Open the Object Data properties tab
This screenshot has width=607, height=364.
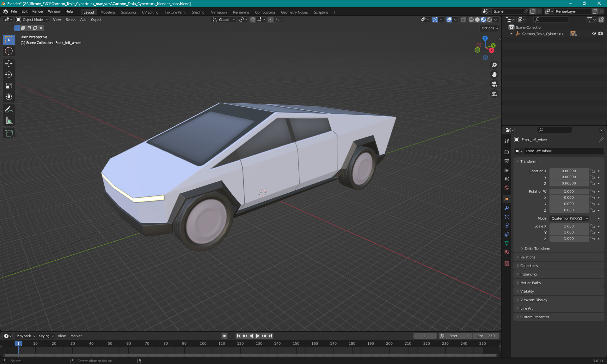pos(507,243)
